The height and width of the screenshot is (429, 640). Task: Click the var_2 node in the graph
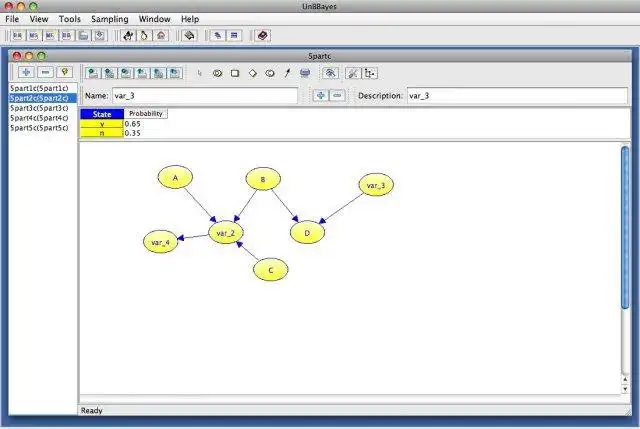pyautogui.click(x=226, y=233)
